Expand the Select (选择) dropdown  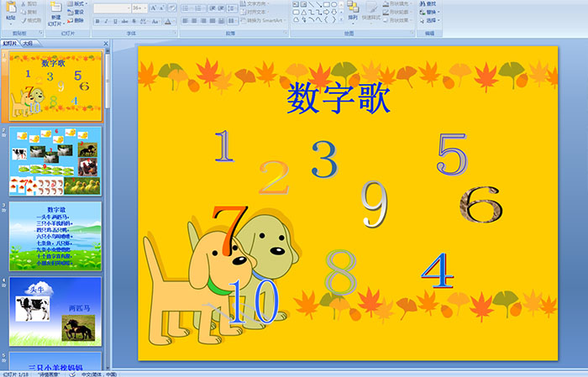(430, 20)
